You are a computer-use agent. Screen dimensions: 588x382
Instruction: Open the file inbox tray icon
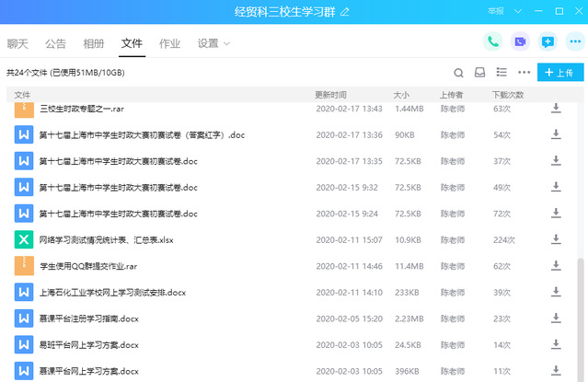pos(479,72)
